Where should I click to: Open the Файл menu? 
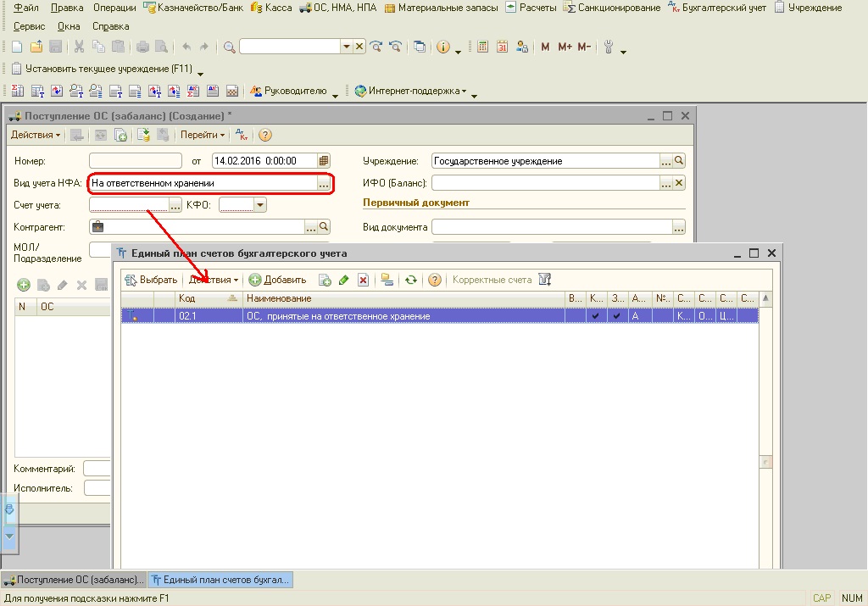click(26, 8)
